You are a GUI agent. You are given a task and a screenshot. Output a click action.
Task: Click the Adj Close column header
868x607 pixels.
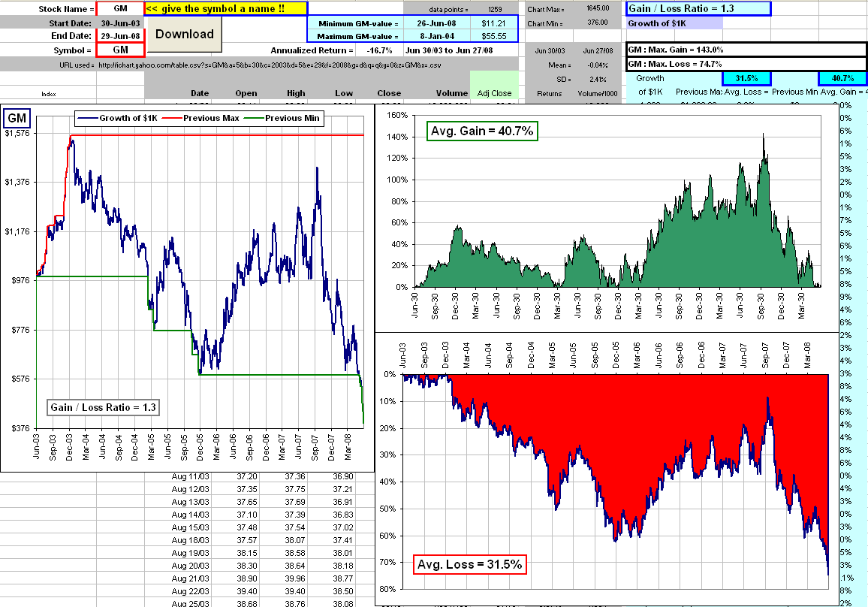494,93
